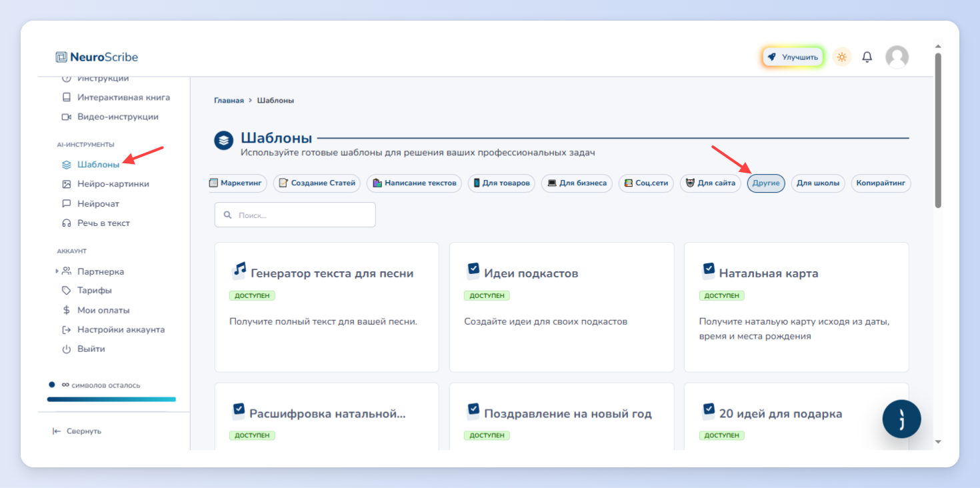Toggle the sun light-theme icon
Screen dimensions: 980x488
(x=842, y=57)
